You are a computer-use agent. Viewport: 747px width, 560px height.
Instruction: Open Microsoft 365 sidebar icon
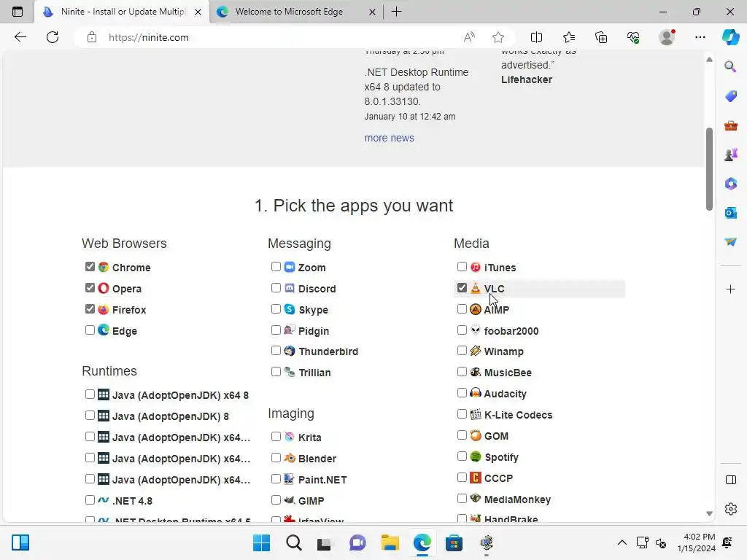click(x=730, y=183)
